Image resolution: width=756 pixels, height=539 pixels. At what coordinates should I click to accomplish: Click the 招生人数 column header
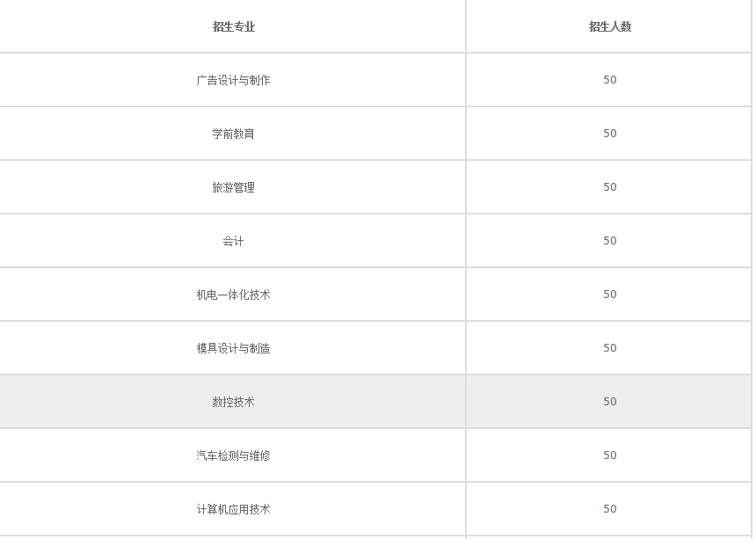point(609,27)
